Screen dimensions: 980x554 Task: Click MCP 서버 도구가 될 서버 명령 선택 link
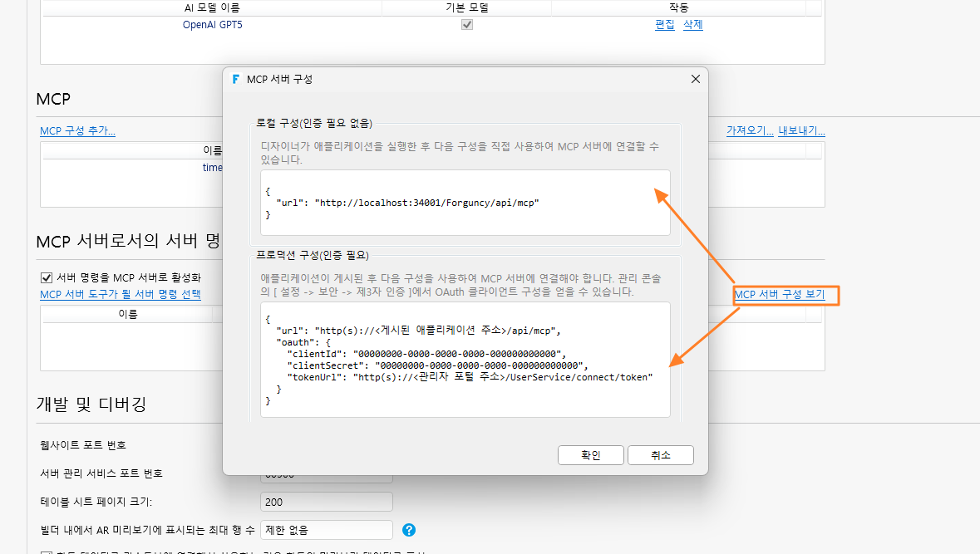point(120,294)
